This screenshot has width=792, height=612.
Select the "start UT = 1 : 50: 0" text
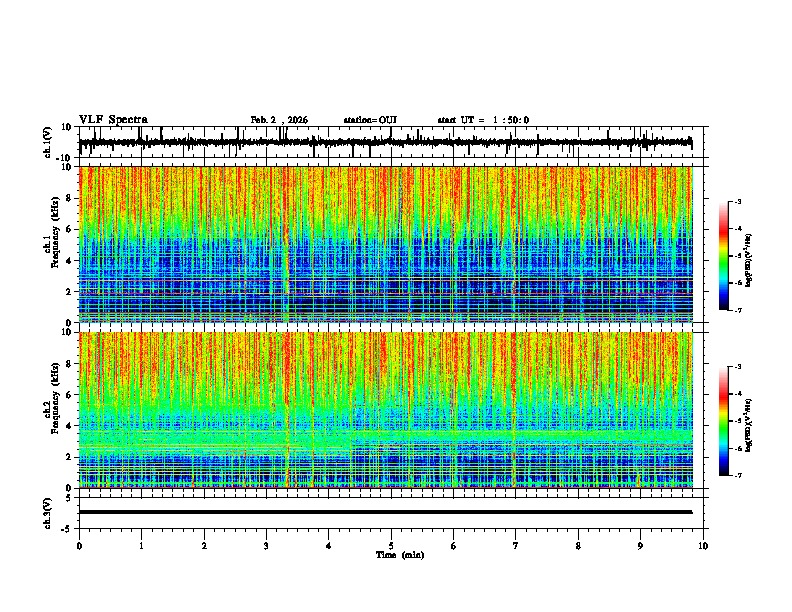(x=483, y=120)
